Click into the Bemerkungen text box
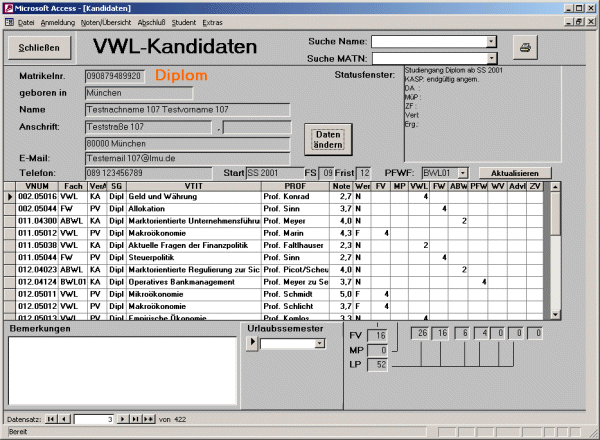The height and width of the screenshot is (440, 600). 120,370
